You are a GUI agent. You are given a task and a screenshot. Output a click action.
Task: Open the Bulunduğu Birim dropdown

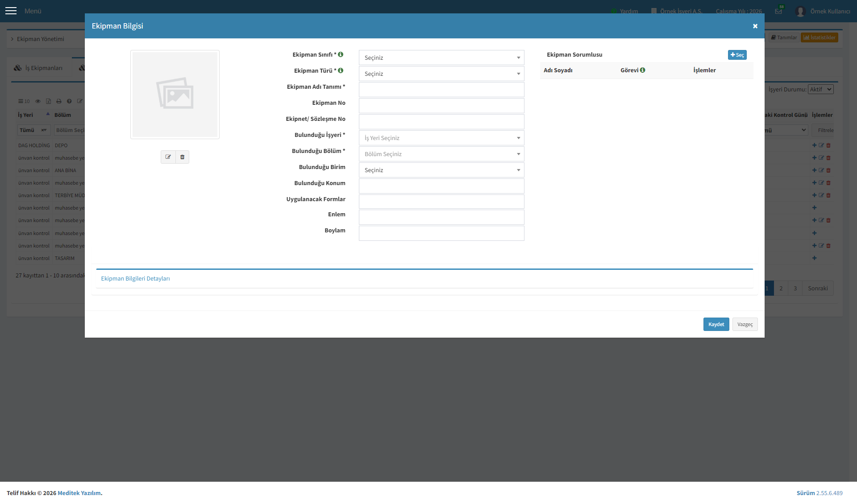tap(441, 170)
